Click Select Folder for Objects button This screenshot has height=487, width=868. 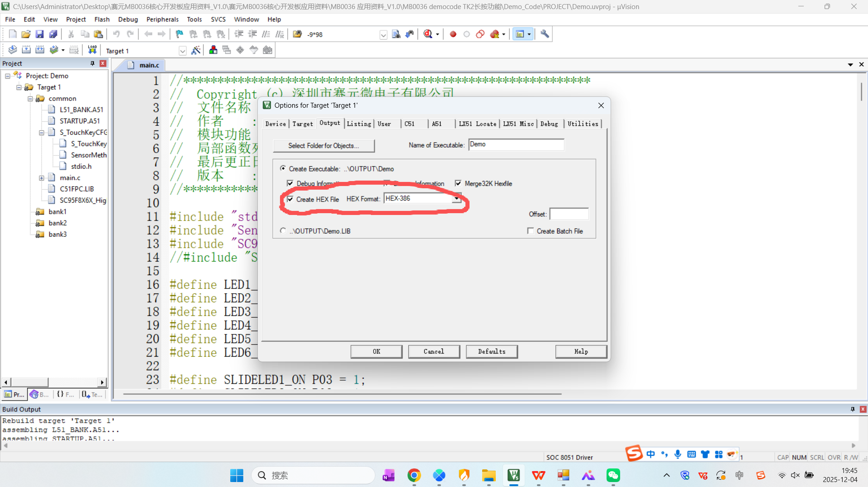click(x=323, y=145)
